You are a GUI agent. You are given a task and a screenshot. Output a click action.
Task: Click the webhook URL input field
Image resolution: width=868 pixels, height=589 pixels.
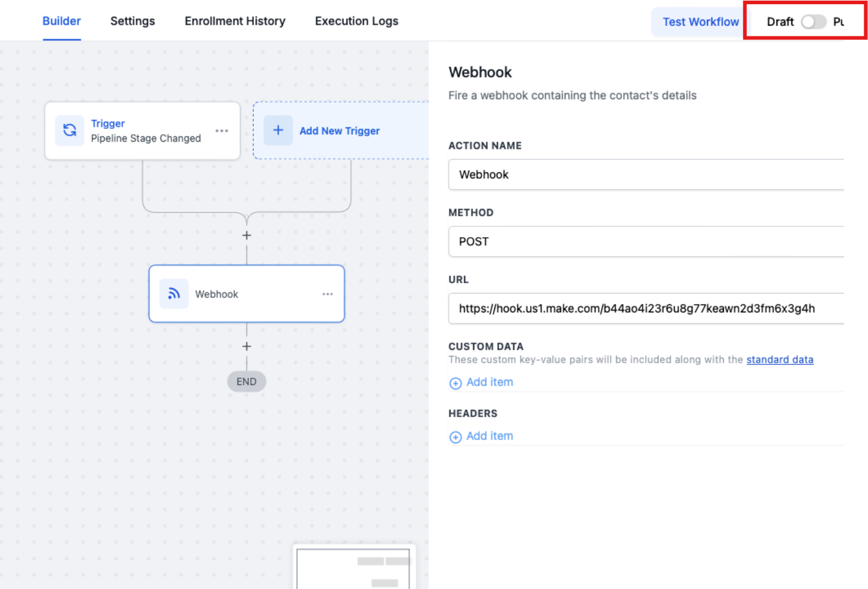pyautogui.click(x=646, y=309)
